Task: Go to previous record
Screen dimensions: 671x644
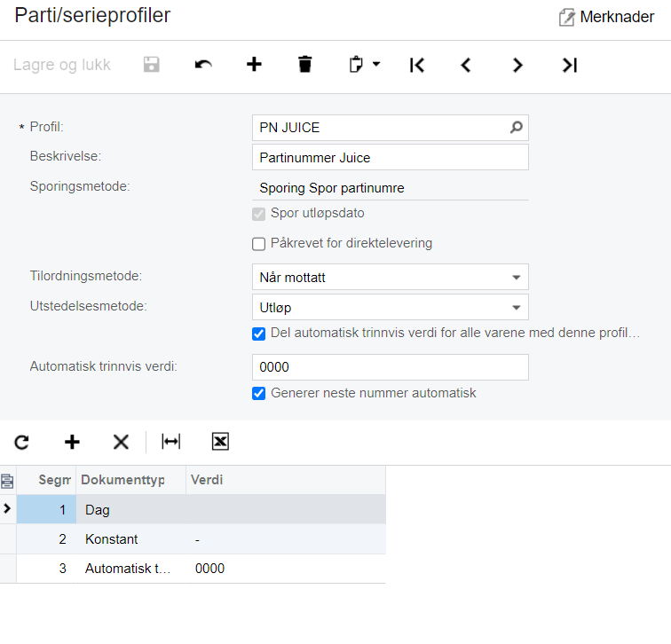Action: [466, 65]
